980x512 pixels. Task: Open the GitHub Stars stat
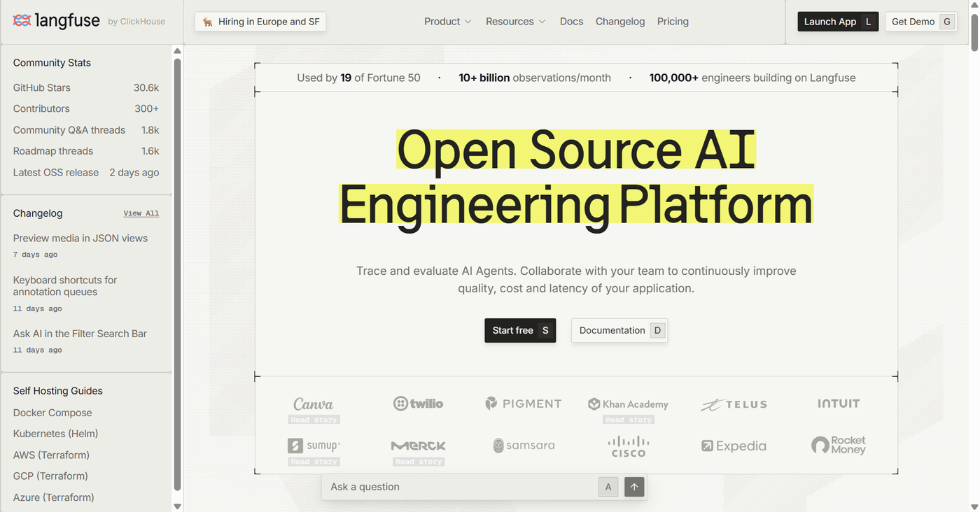pyautogui.click(x=86, y=87)
